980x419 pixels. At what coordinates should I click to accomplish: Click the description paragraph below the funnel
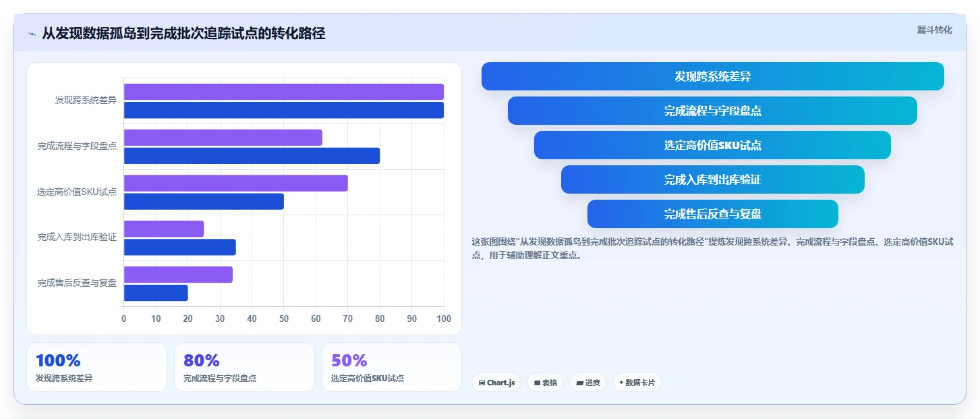712,248
